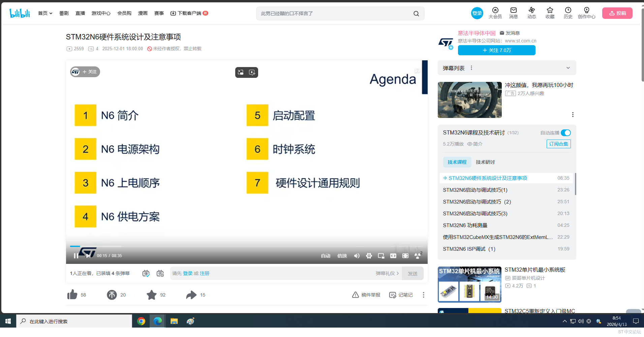This screenshot has width=644, height=337.
Task: Mute the video volume icon
Action: coord(357,256)
